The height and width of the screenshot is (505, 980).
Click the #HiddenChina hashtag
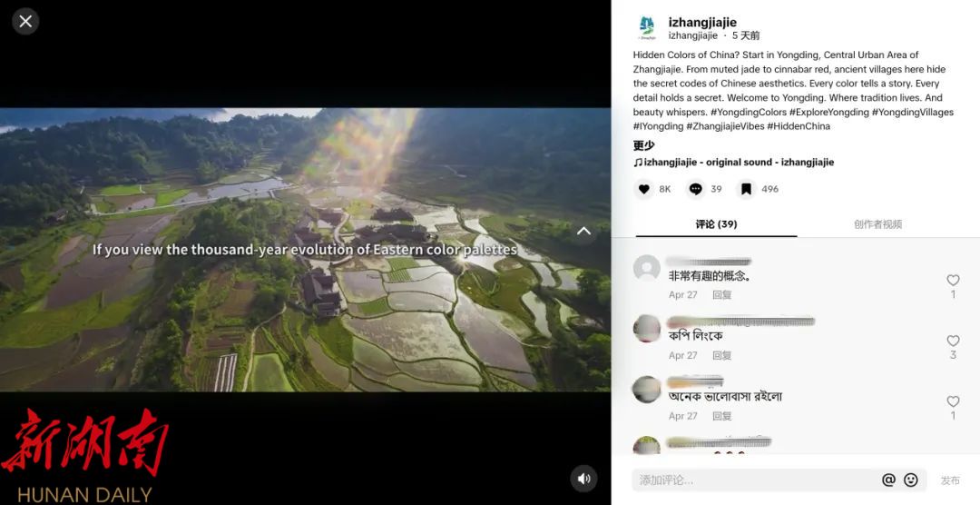pos(799,126)
